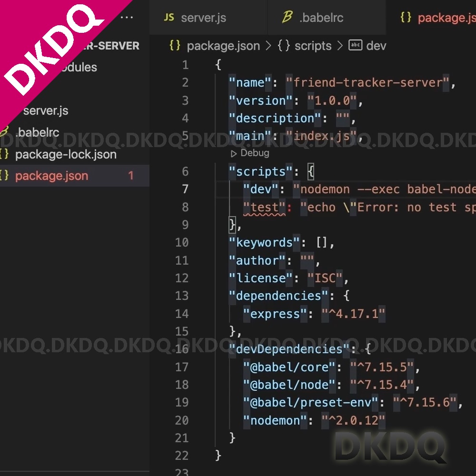Click the abc string icon before dev breadcrumb
476x476 pixels.
(x=355, y=45)
